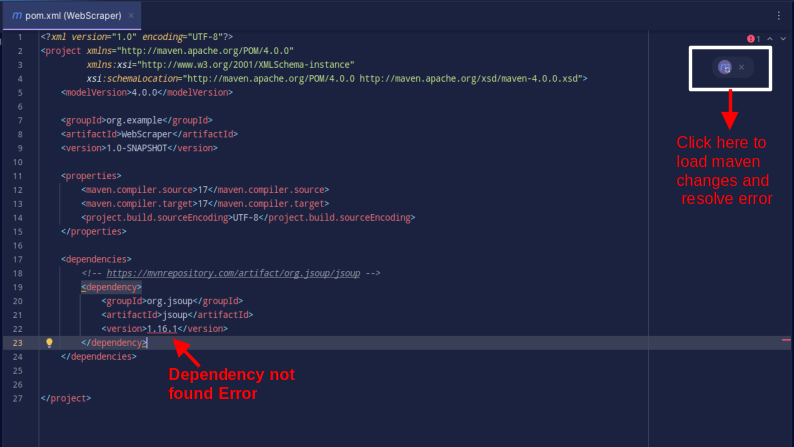
Task: Open editor tab options three-dot menu
Action: pos(779,16)
